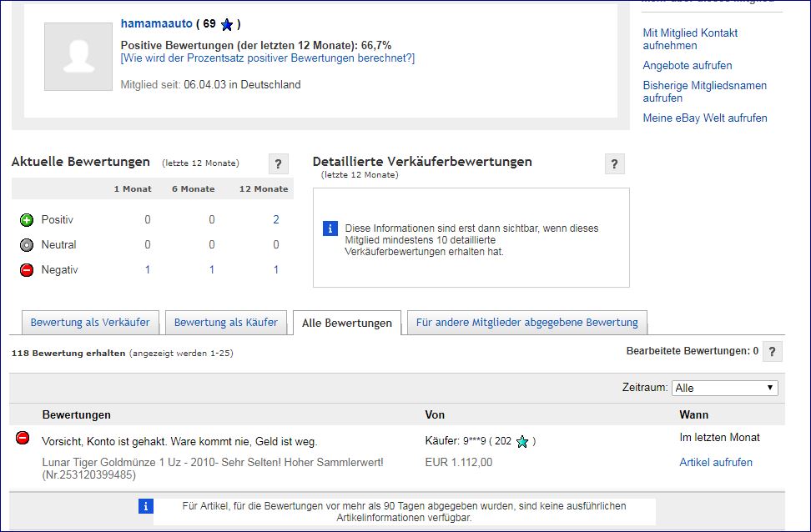811x532 pixels.
Task: Click the help icon beside Aktuelle Bewertungen
Action: click(279, 163)
